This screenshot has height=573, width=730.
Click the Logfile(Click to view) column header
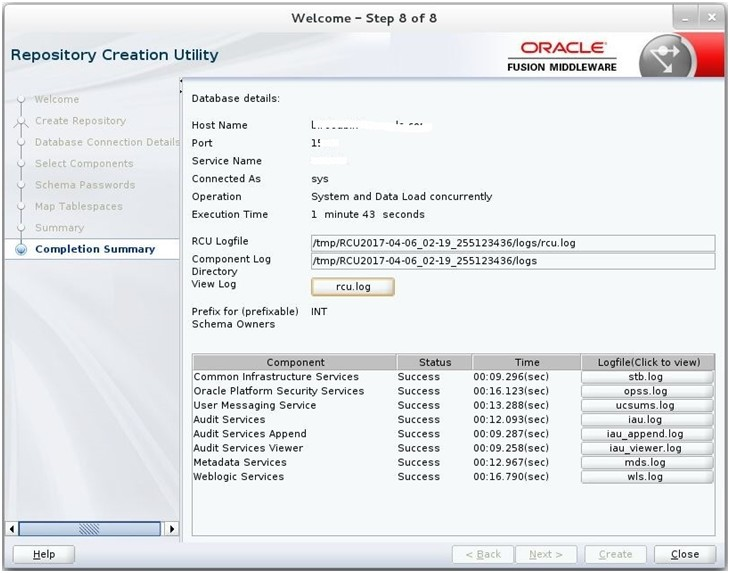(x=648, y=362)
